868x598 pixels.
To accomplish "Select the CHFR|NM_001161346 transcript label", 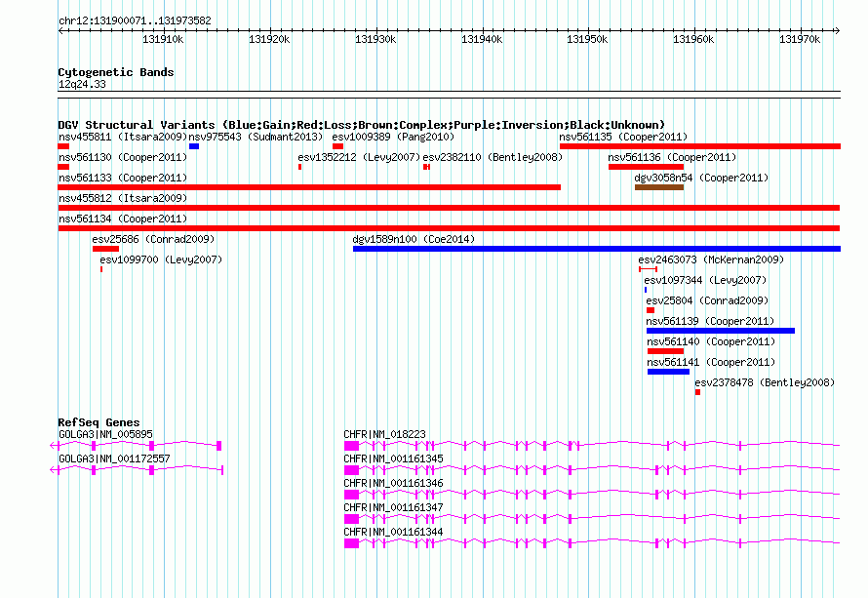I will [x=394, y=484].
